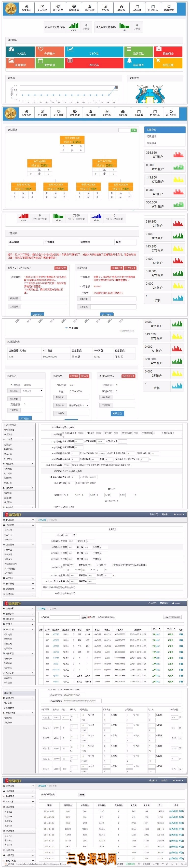Viewport: 190px width, 868px height.
Task: Focus search box beside green 查询 button
Action: 124,130
